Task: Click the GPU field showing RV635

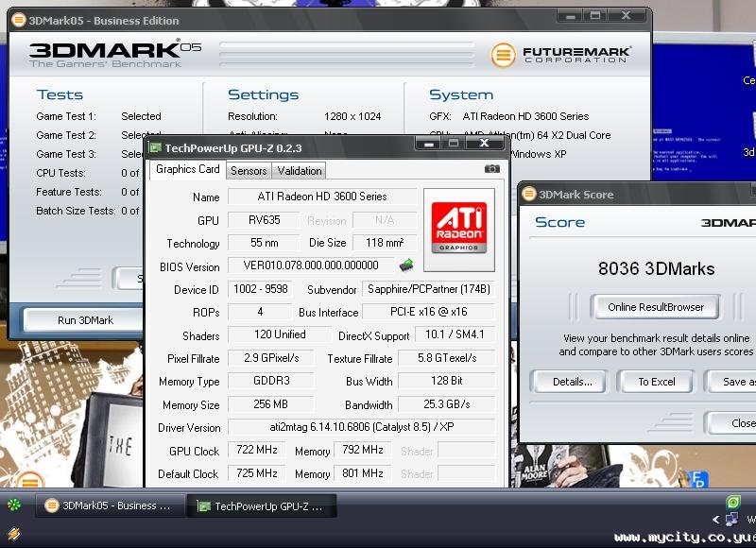Action: tap(264, 220)
